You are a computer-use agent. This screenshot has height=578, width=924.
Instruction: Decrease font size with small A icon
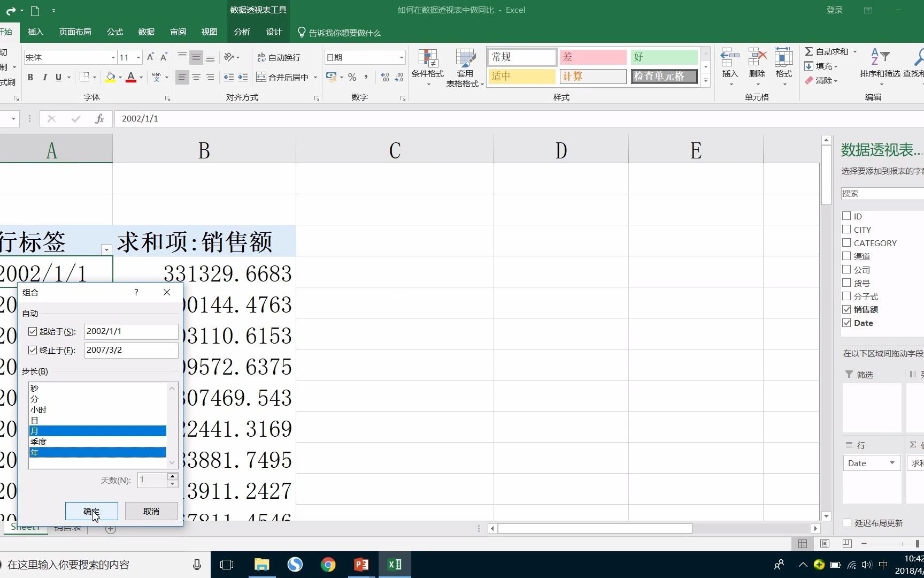pyautogui.click(x=164, y=57)
